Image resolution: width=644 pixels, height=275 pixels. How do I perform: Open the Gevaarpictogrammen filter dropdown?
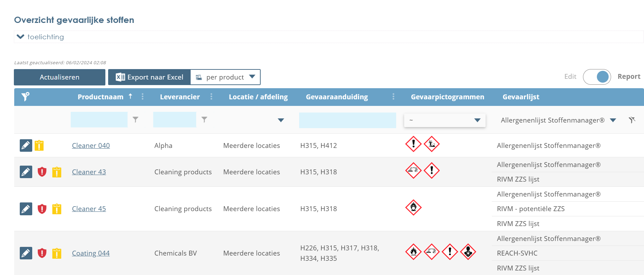445,120
